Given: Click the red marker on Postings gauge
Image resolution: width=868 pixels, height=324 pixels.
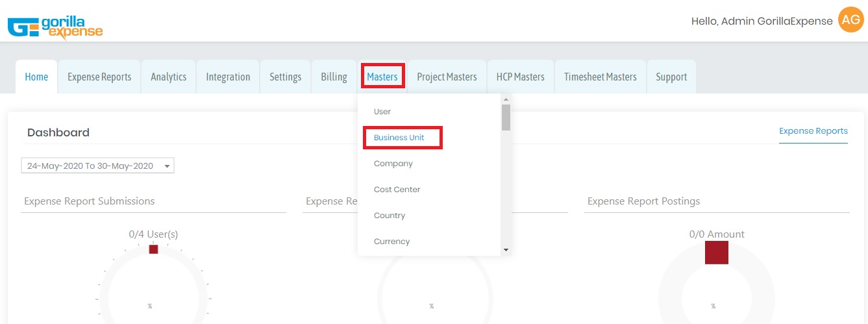Looking at the screenshot, I should coord(717,253).
